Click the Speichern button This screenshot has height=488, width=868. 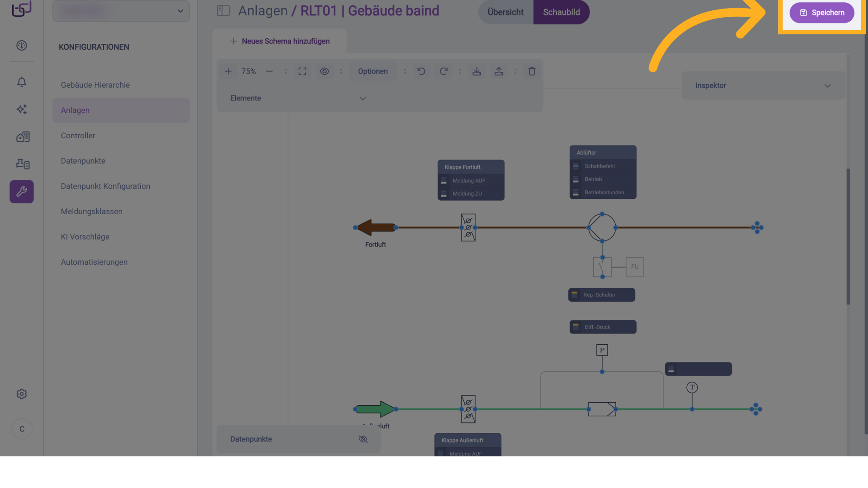coord(821,13)
